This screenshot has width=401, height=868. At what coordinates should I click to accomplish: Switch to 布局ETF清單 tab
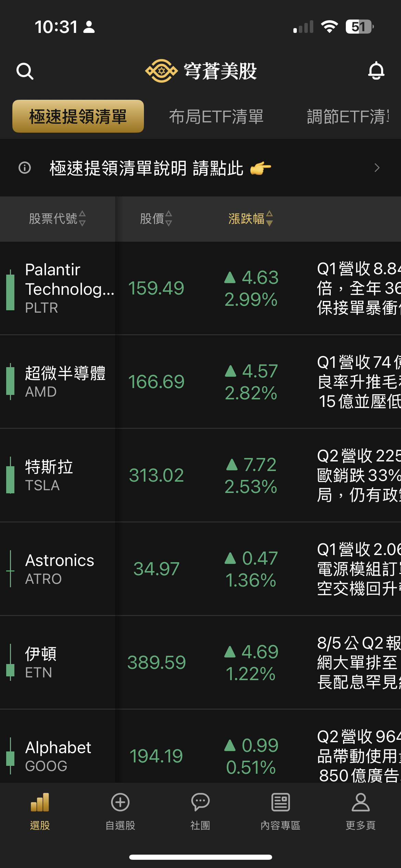(216, 117)
